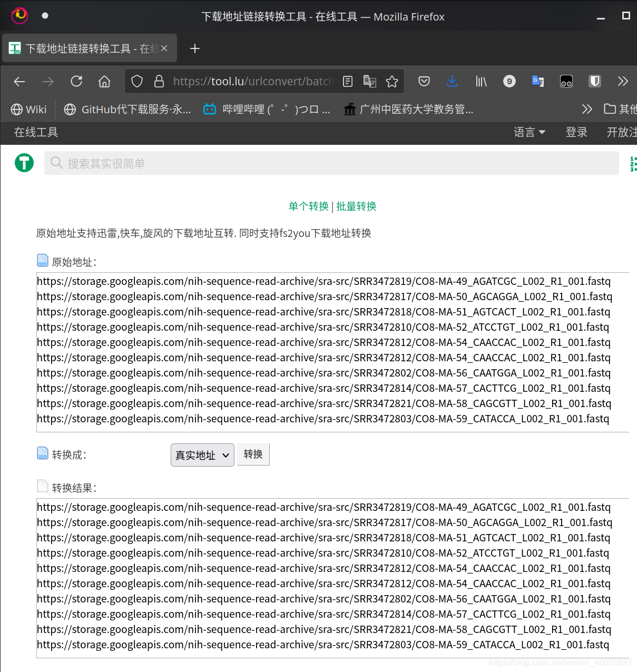Switch to 批量转换 mode

click(x=356, y=206)
